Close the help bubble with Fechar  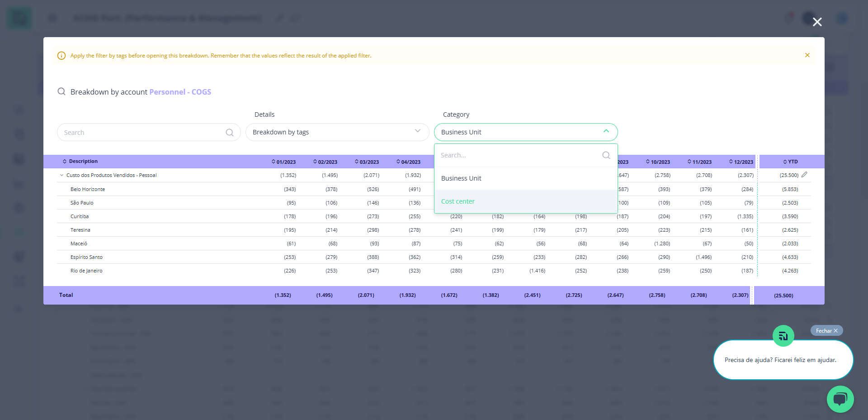(826, 331)
